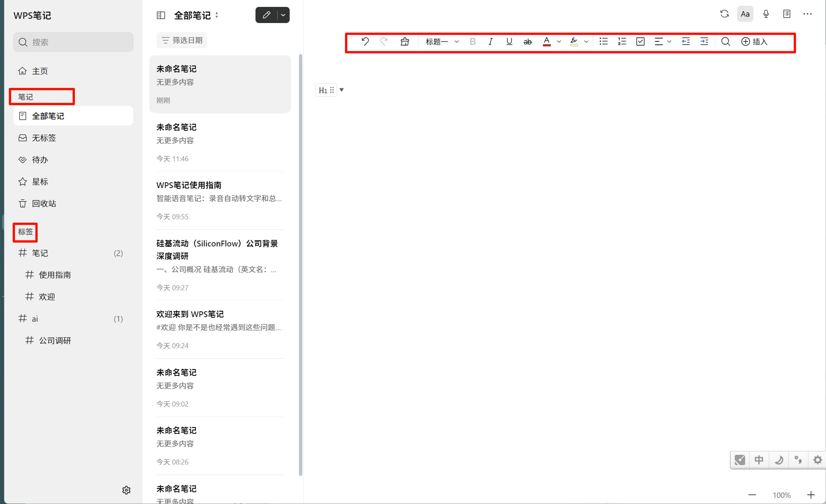Open the text alignment dropdown
826x504 pixels.
663,41
